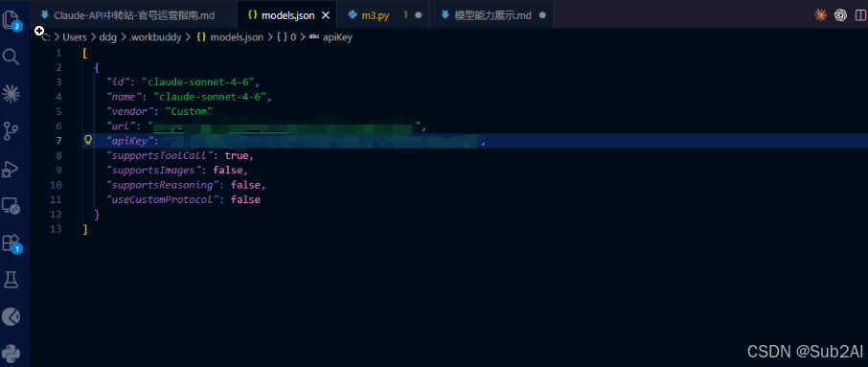This screenshot has width=868, height=367.
Task: Close the models.json tab
Action: click(326, 15)
